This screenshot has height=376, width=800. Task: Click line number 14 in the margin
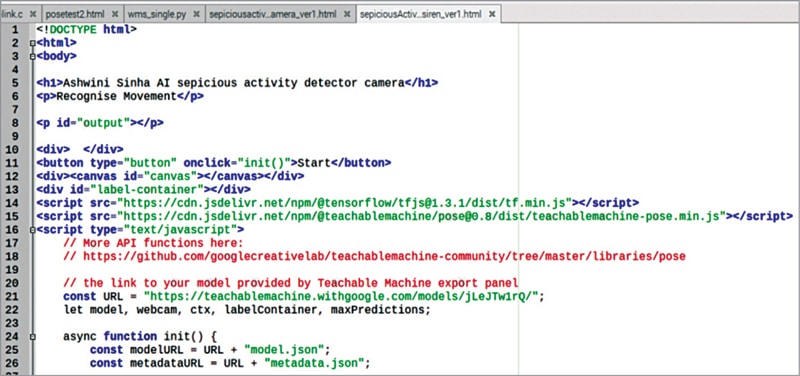pos(12,203)
